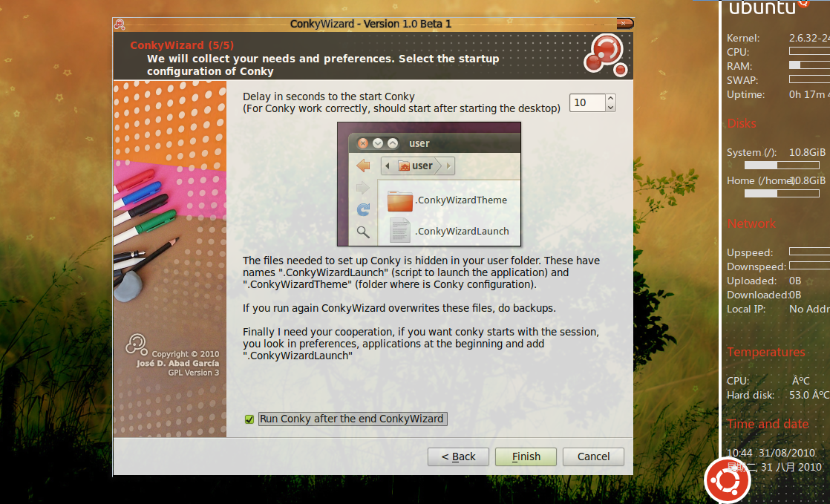Click the "0B" value next to Downloaded
Viewport: 830px width, 504px height.
pyautogui.click(x=795, y=295)
